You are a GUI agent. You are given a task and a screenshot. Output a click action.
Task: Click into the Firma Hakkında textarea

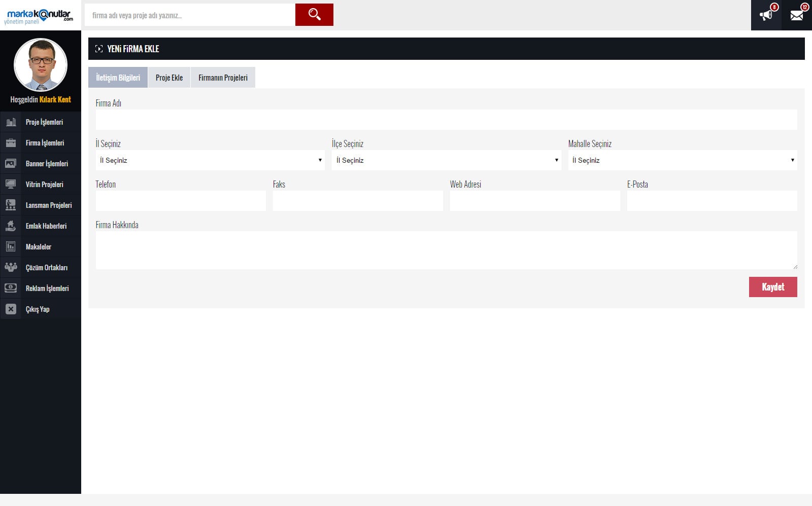(x=446, y=250)
